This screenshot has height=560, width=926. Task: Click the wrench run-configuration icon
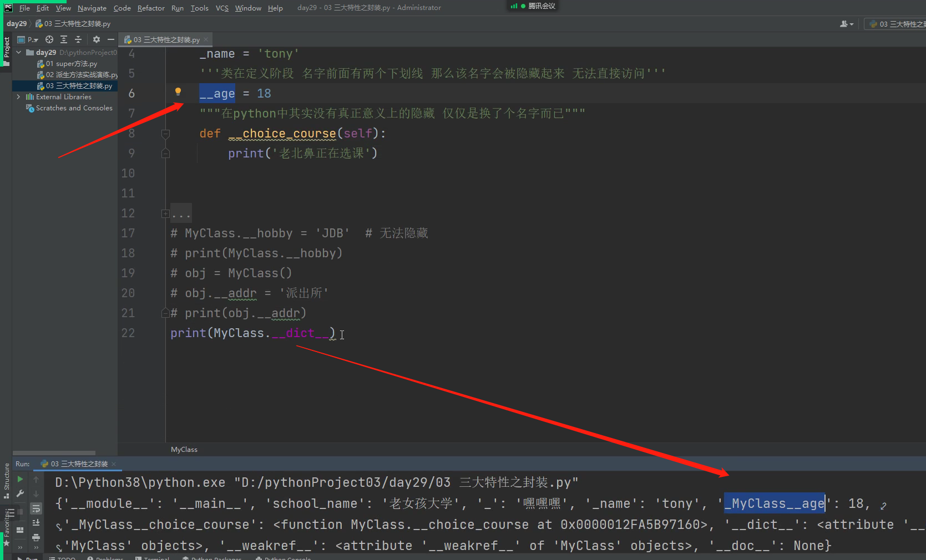(20, 493)
